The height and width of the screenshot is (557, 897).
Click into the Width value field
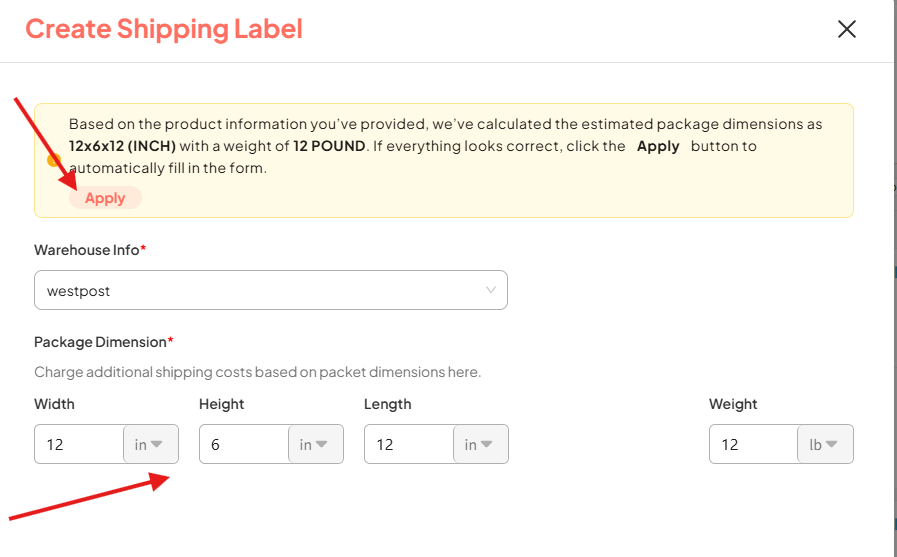pos(80,444)
